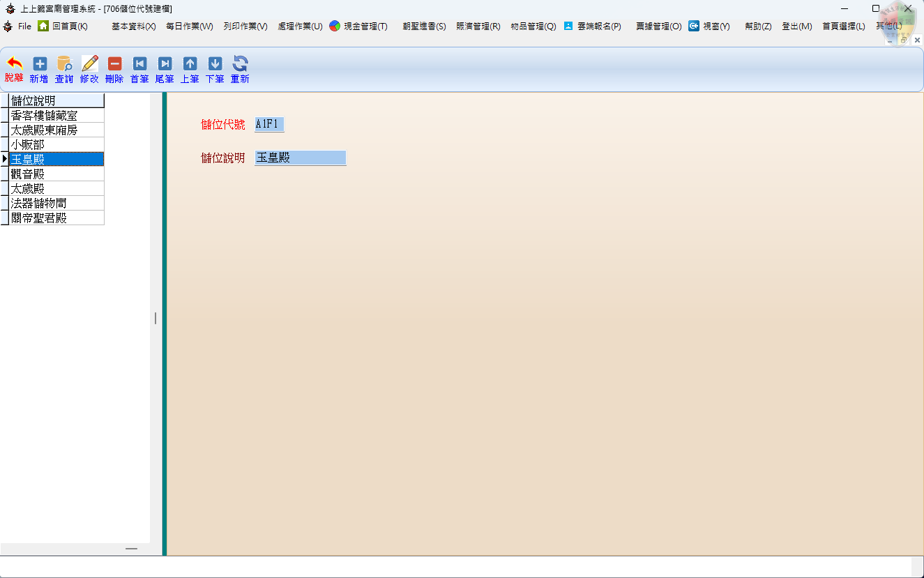Click the 新增 add record icon
The width and height of the screenshot is (924, 578).
(40, 64)
